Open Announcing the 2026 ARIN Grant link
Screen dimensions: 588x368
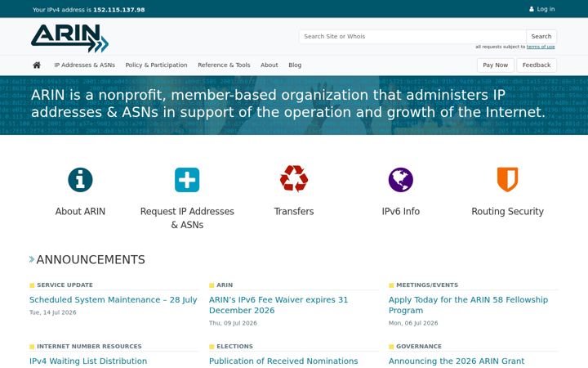pos(457,361)
